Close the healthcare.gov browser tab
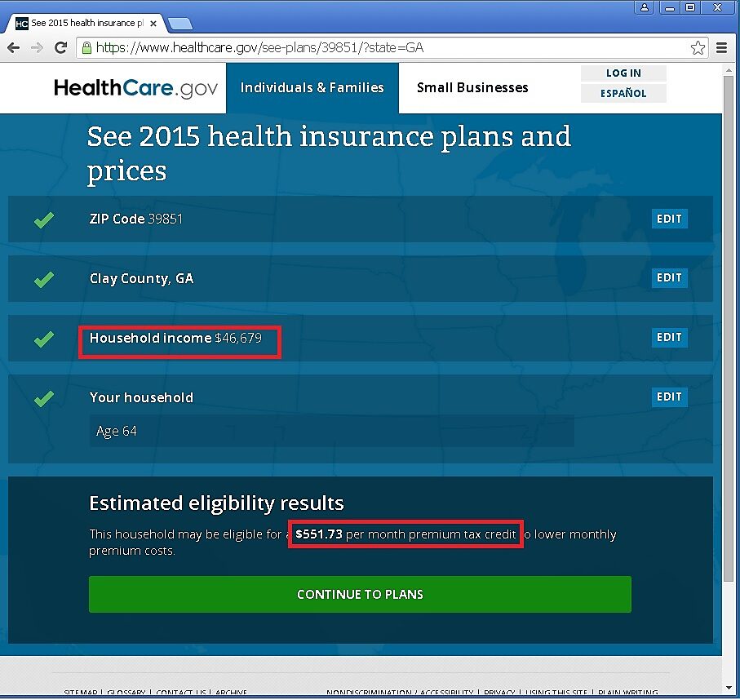The height and width of the screenshot is (700, 740). pyautogui.click(x=153, y=24)
